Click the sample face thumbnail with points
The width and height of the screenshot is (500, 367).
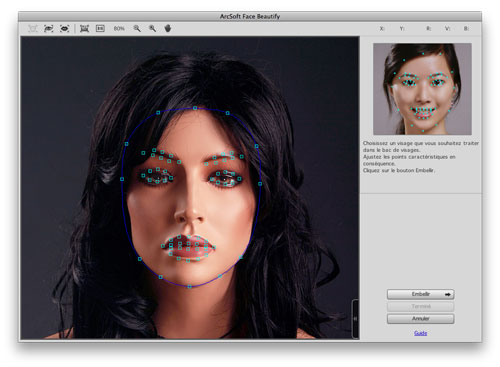(422, 89)
